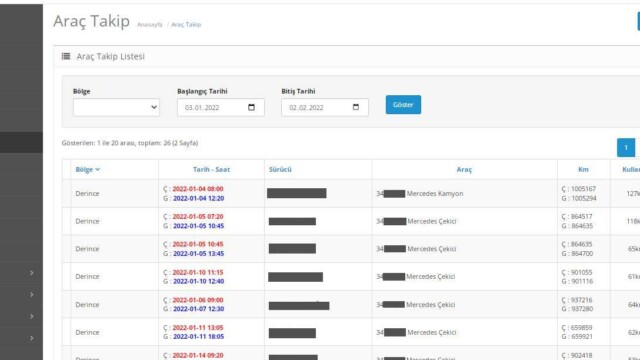The width and height of the screenshot is (640, 360).
Task: Click the Araç Takip Listesi panel title
Action: [111, 56]
